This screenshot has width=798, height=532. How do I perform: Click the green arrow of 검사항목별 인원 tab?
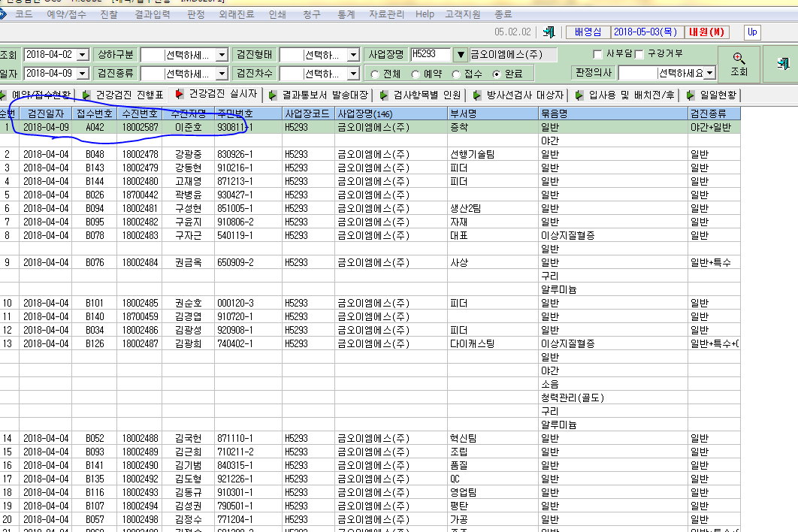tap(384, 95)
